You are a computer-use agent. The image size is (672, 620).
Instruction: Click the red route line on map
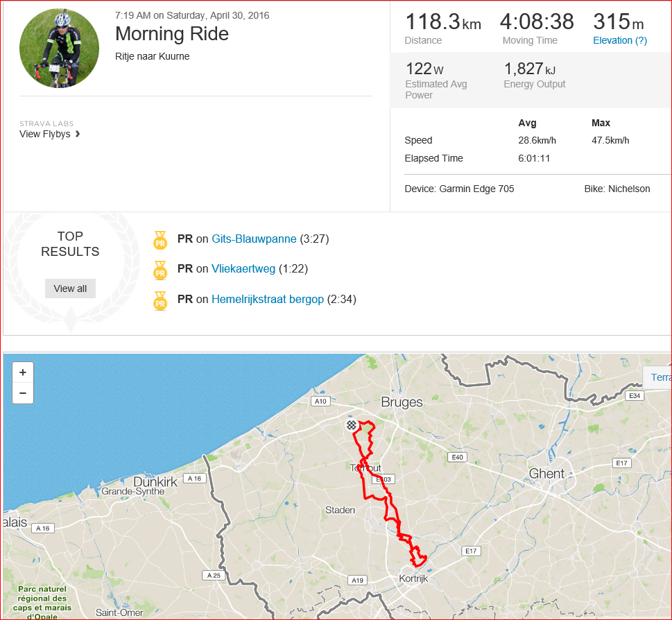click(368, 485)
